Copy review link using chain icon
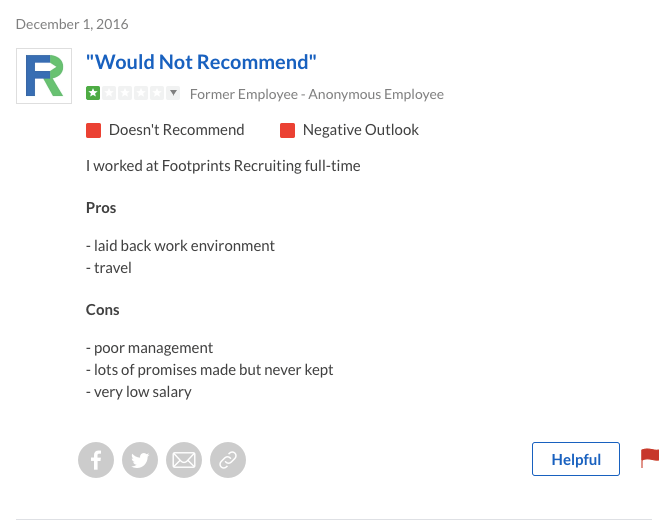 [x=228, y=460]
